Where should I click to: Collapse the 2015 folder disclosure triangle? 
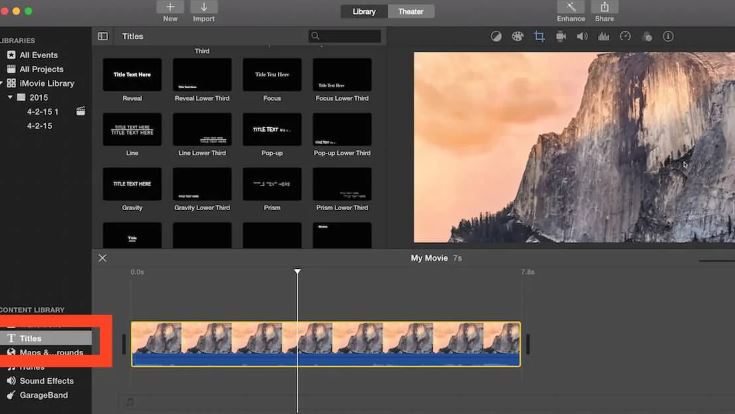click(10, 98)
